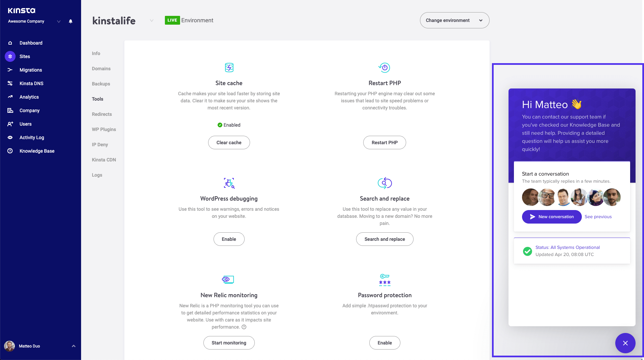
Task: Collapse the Matteo Duo account menu
Action: 73,346
